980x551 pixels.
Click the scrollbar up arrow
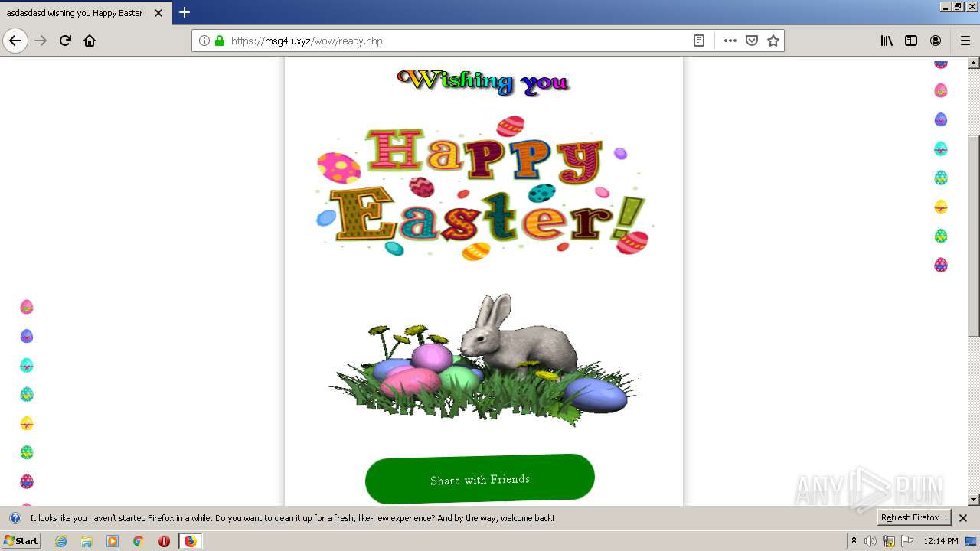tap(974, 62)
